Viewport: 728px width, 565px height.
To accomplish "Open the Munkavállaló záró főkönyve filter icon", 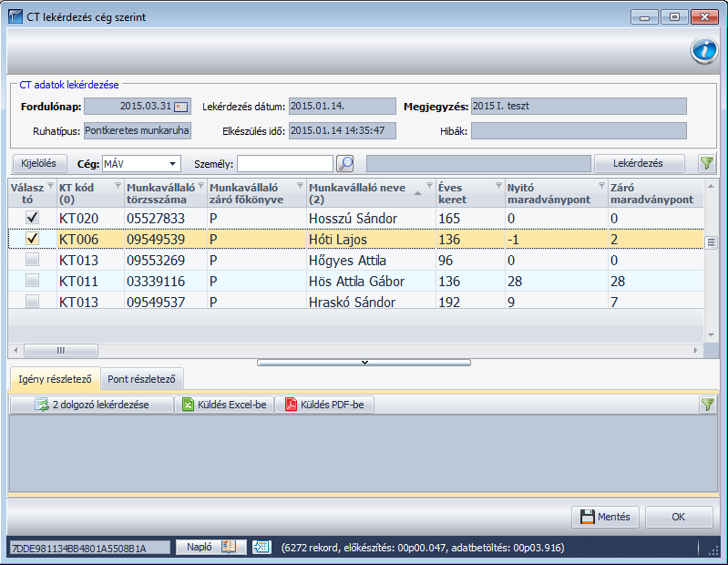I will [301, 186].
